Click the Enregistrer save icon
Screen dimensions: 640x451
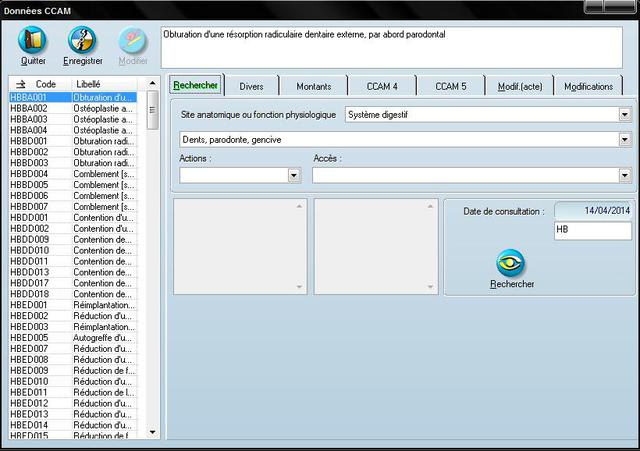point(82,40)
